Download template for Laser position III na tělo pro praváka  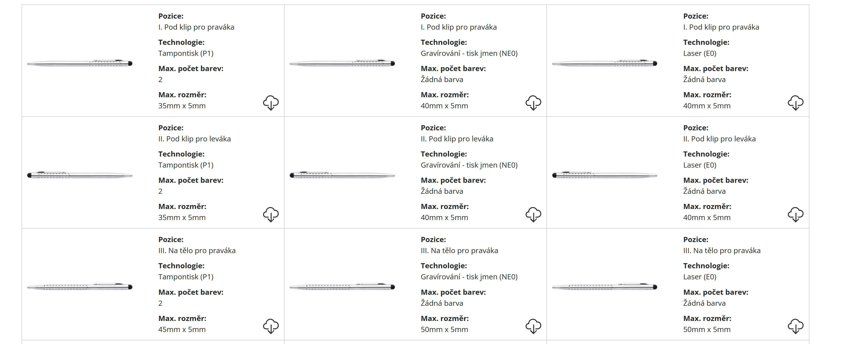[x=795, y=326]
